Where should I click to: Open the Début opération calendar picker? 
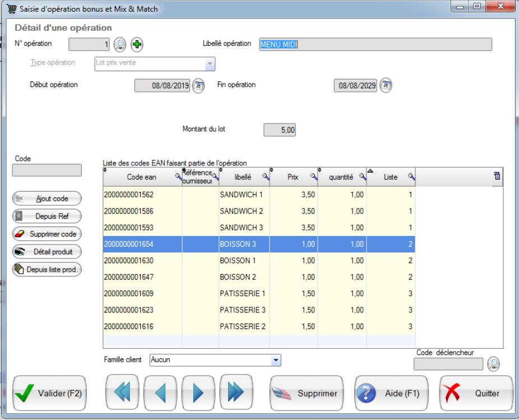[198, 85]
